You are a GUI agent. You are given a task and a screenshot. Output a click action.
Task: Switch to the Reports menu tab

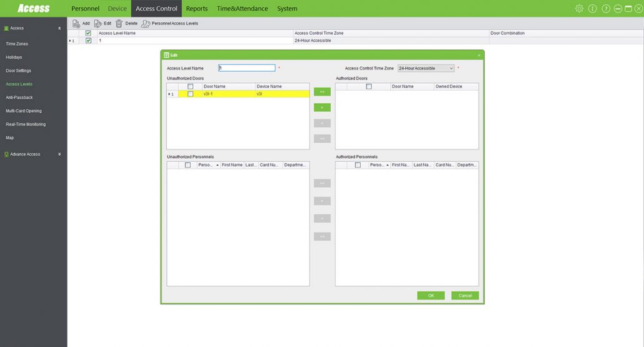tap(196, 9)
